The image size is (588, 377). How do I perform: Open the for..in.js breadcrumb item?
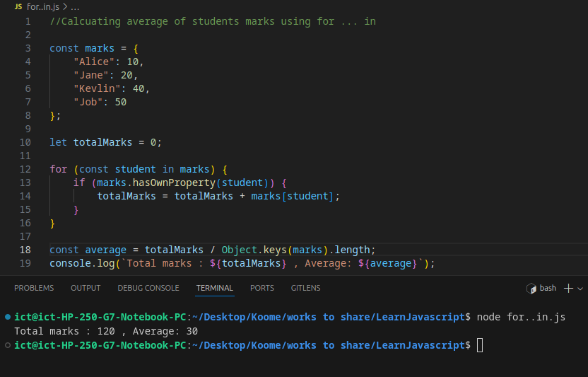[x=42, y=7]
